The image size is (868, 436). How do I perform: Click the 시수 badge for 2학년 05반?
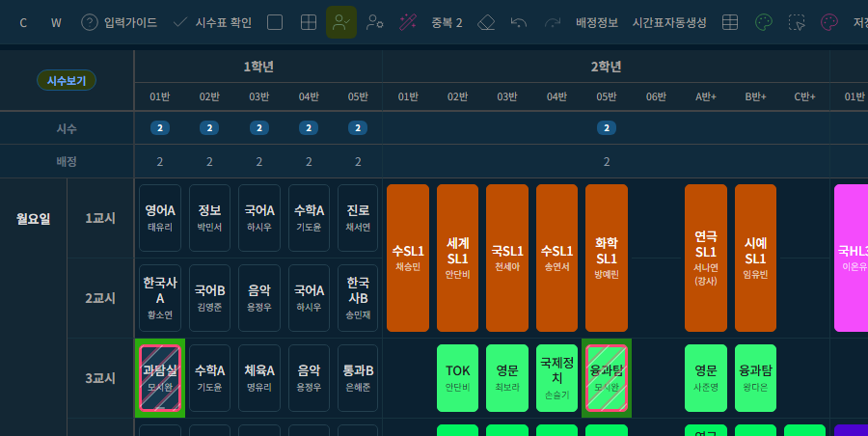point(607,128)
